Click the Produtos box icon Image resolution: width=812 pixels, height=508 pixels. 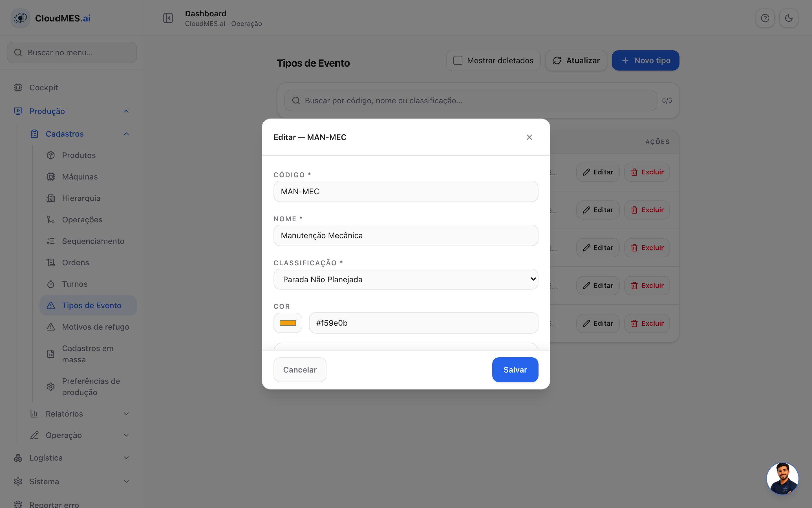(x=51, y=155)
